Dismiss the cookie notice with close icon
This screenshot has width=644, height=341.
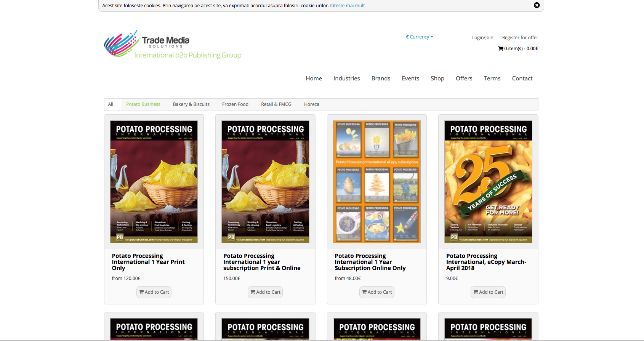[x=537, y=5]
